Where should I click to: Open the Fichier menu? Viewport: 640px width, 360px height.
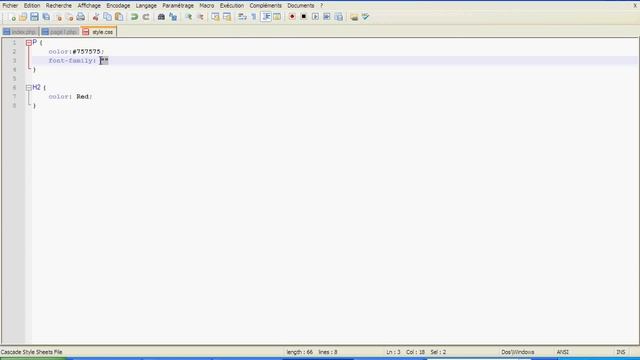coord(10,6)
